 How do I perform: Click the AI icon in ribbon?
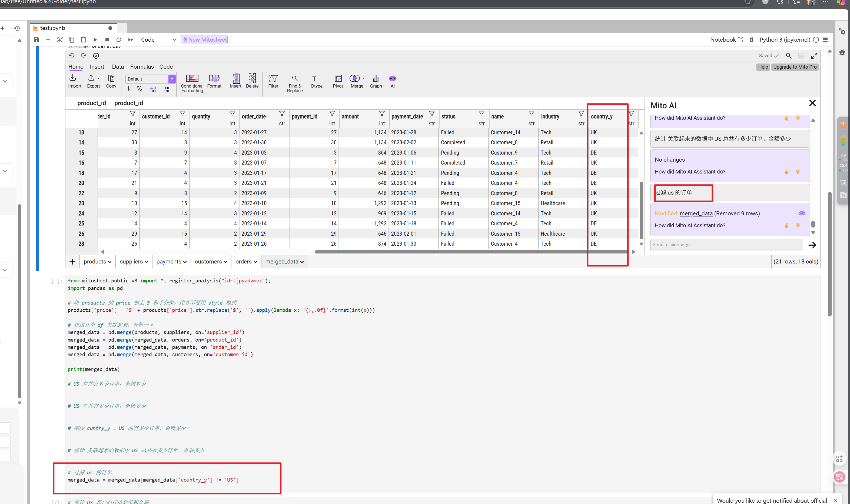point(392,82)
